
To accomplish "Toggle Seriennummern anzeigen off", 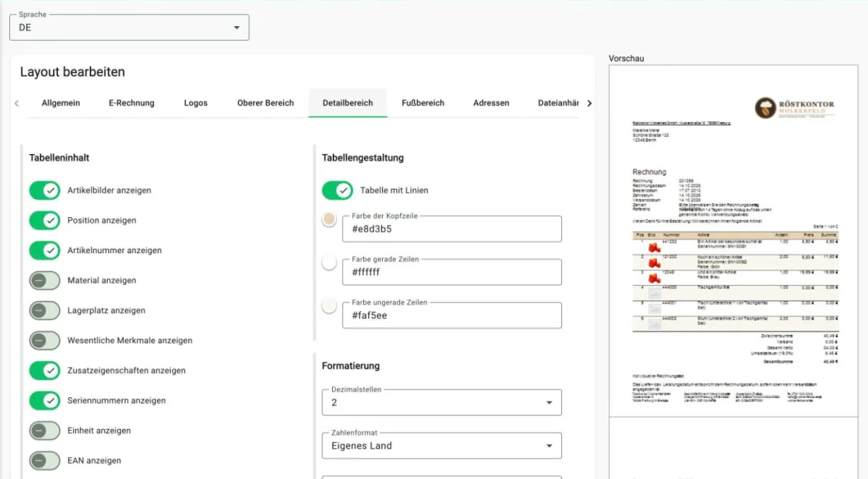I will pyautogui.click(x=45, y=401).
